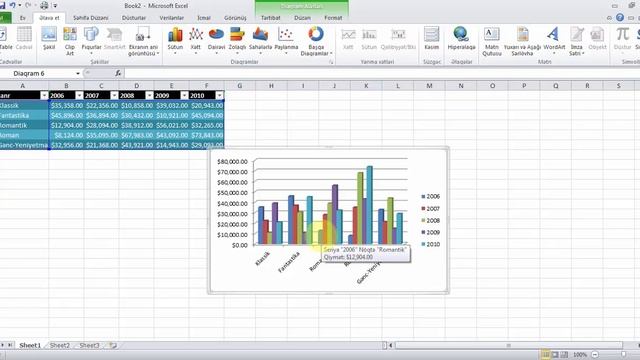Open the 2007 column filter dropdown

point(114,96)
